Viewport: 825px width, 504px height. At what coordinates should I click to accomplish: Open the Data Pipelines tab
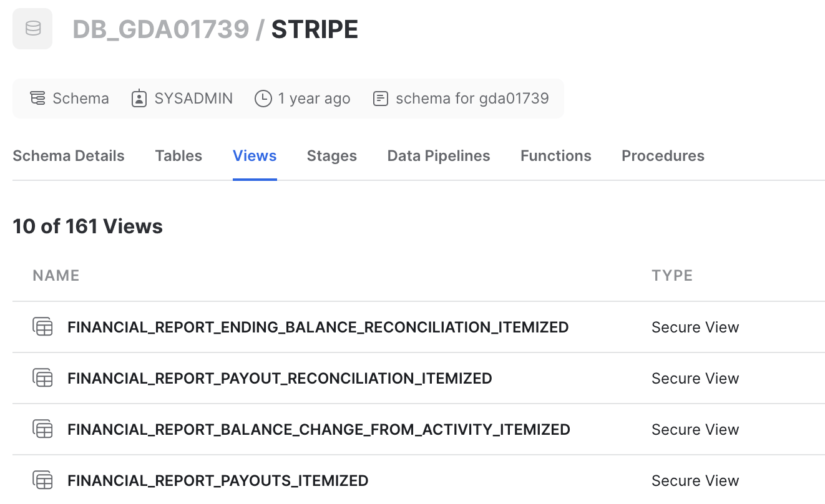pyautogui.click(x=439, y=156)
